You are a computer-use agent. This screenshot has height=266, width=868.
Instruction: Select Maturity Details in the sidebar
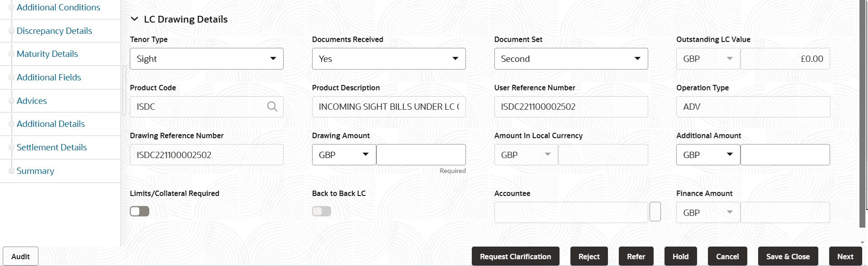47,54
